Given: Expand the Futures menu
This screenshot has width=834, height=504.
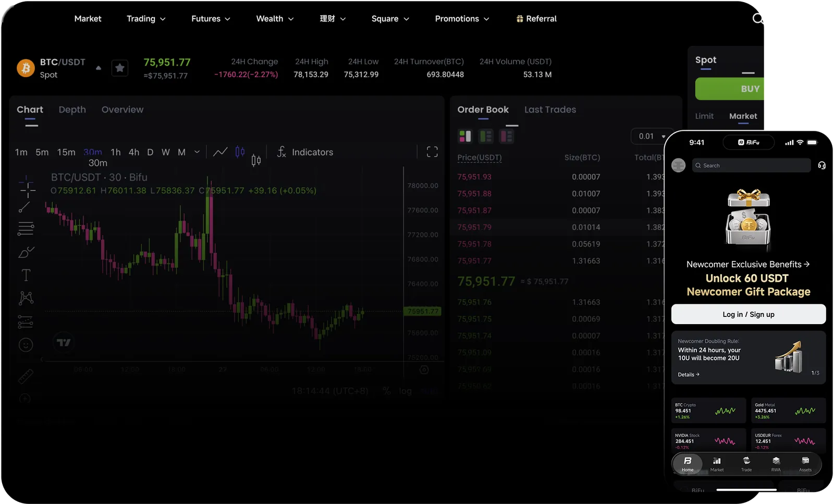Looking at the screenshot, I should 211,19.
